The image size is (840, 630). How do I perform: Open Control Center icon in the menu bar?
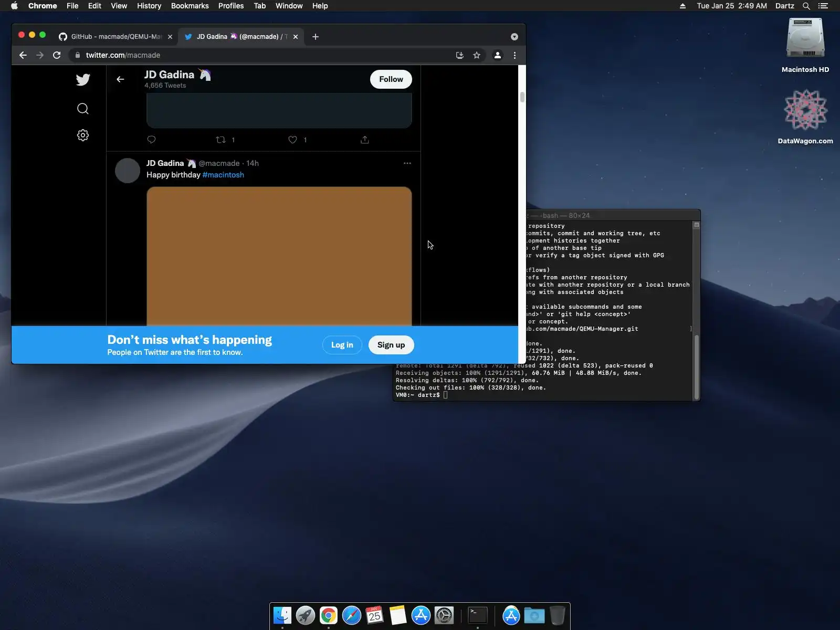point(823,6)
